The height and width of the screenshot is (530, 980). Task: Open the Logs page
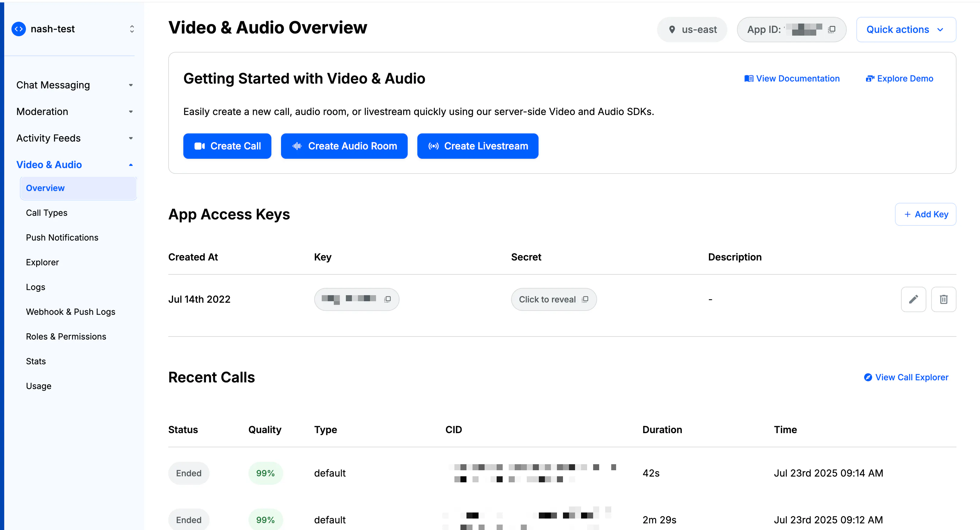(35, 287)
